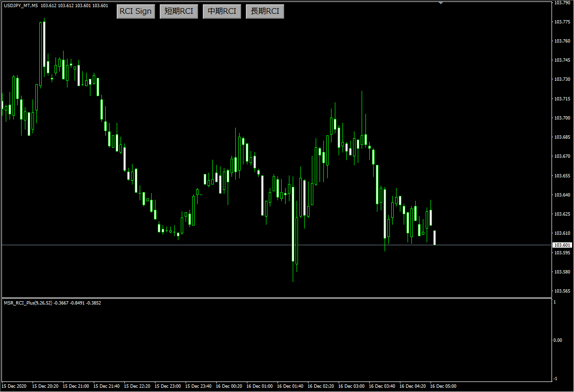Click the USDJPY_MT,M5 chart title text
This screenshot has width=574, height=392.
[21, 6]
